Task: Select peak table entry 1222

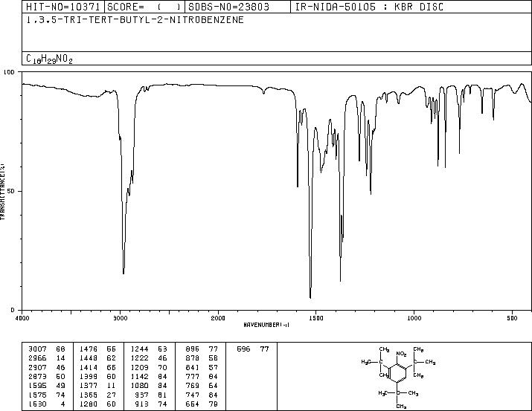Action: [x=139, y=357]
